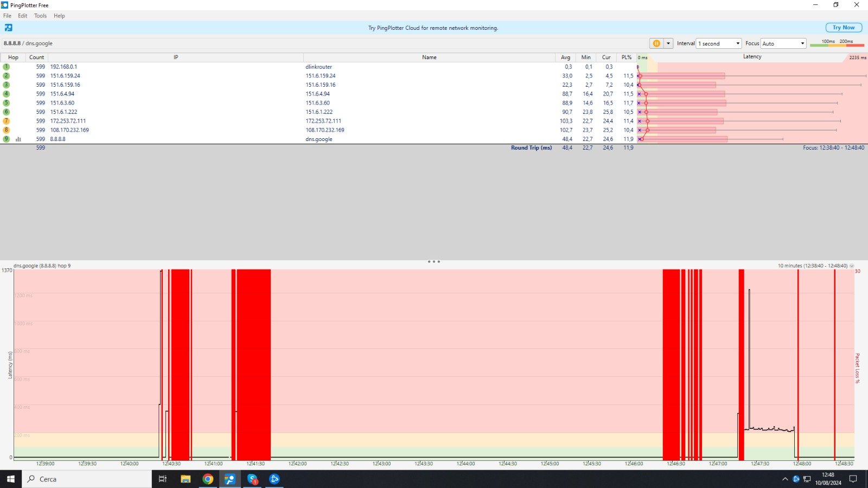
Task: Open Skype from the taskbar
Action: pos(252,479)
